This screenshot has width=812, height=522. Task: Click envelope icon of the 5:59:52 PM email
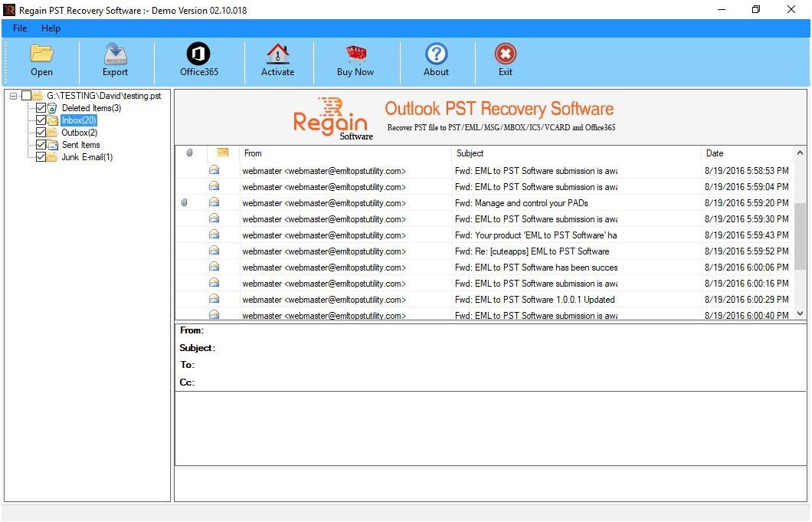pyautogui.click(x=214, y=251)
